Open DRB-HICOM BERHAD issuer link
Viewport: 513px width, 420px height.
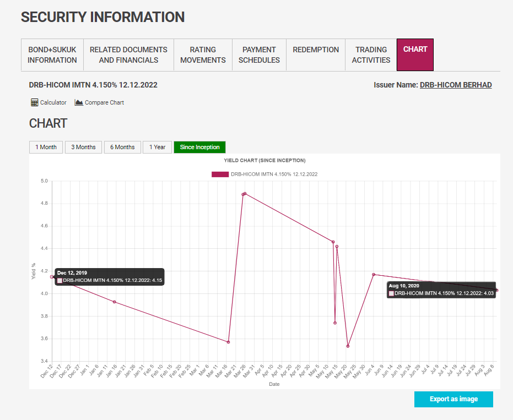click(x=456, y=85)
